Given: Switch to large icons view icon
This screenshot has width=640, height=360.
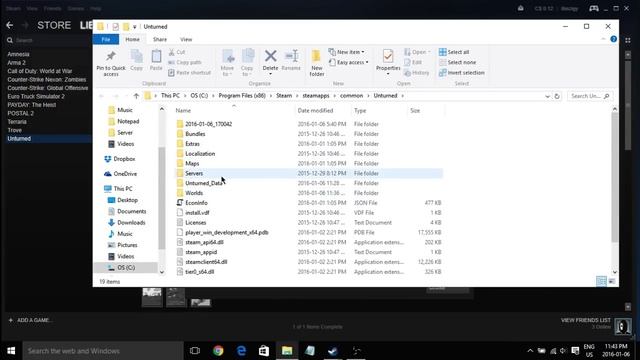Looking at the screenshot, I should pyautogui.click(x=611, y=281).
